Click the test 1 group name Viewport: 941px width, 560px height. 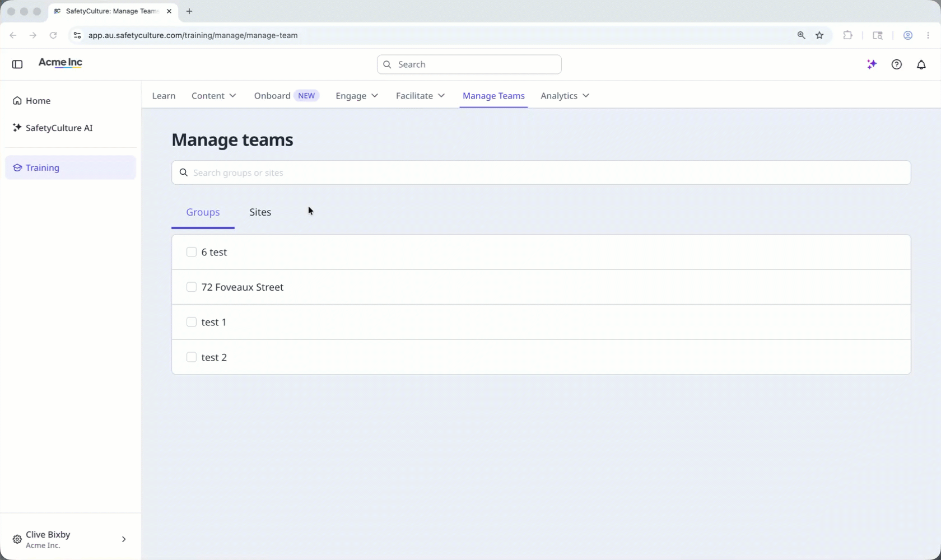pos(214,322)
